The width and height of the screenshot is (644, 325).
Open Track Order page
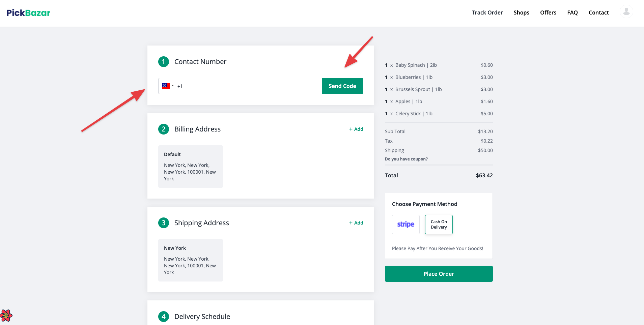point(487,12)
